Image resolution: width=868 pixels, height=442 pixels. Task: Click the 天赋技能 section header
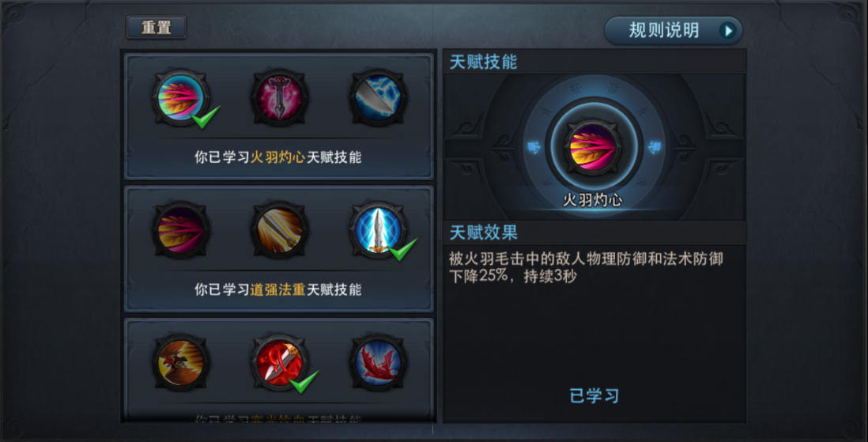click(483, 62)
